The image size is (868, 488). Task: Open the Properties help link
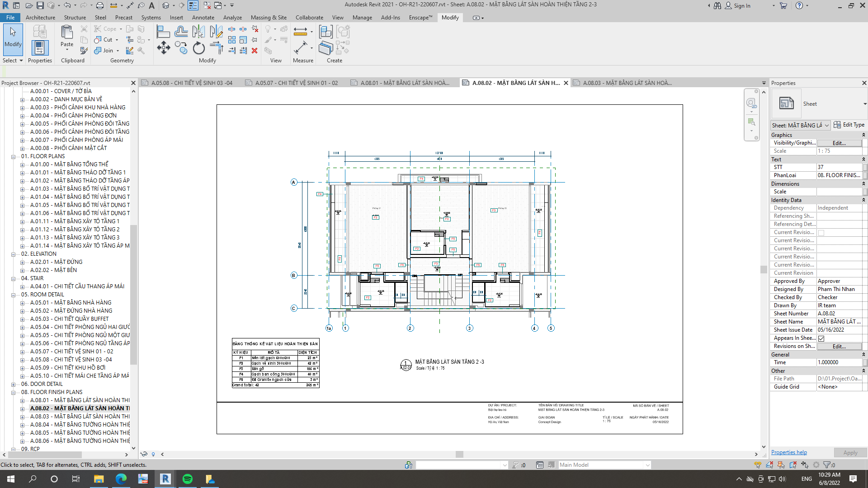coord(788,452)
